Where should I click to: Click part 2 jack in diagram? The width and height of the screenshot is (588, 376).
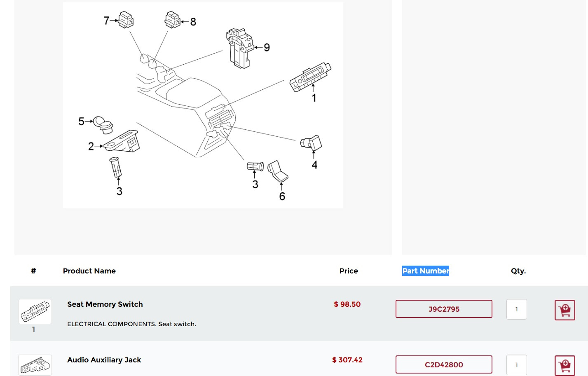coord(123,142)
